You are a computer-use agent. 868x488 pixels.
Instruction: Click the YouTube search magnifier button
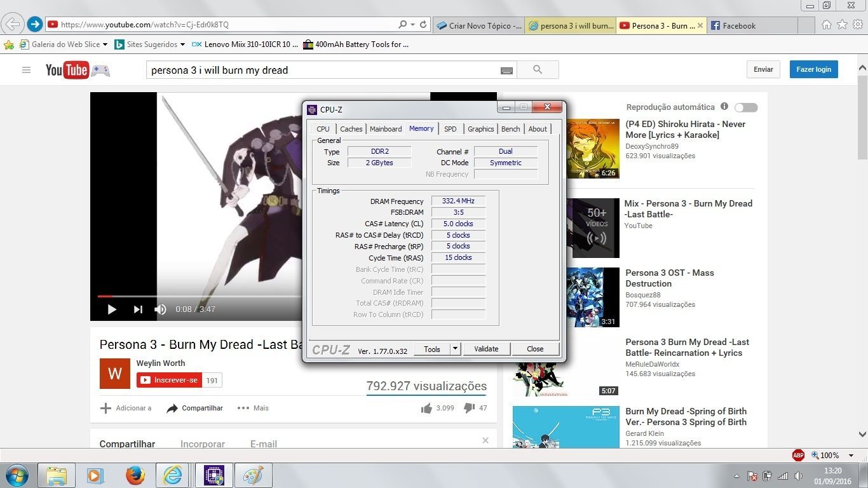point(538,70)
